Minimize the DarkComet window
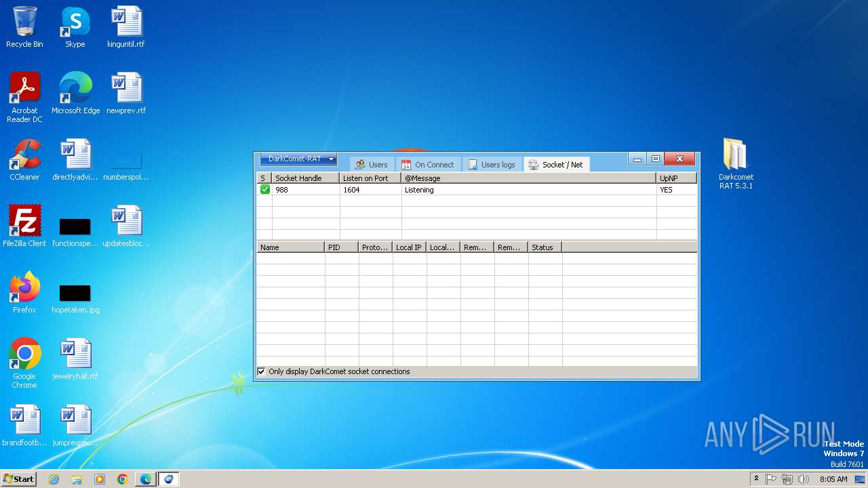This screenshot has height=488, width=868. pyautogui.click(x=637, y=159)
